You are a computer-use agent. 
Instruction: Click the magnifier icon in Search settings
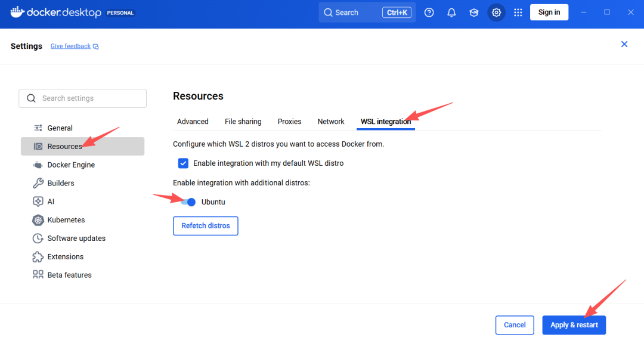(x=31, y=98)
